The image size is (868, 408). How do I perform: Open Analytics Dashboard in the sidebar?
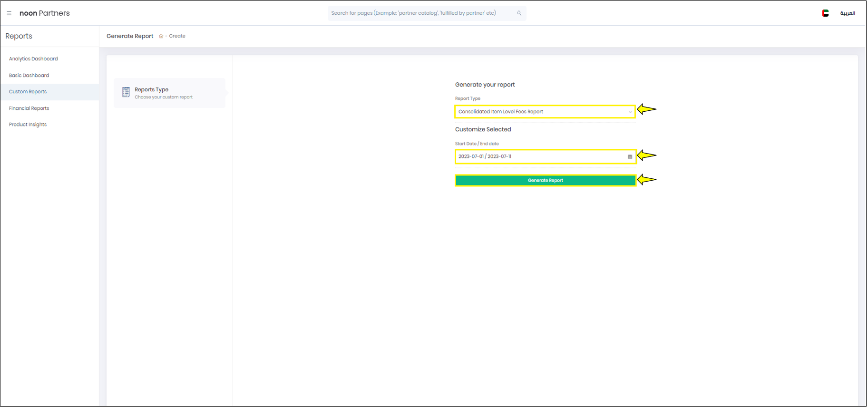33,59
